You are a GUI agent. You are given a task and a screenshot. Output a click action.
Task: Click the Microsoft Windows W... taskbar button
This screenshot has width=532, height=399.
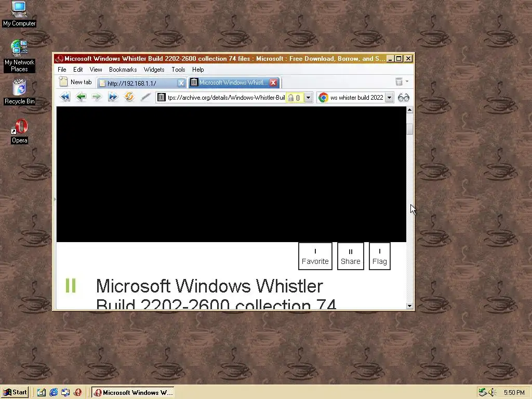tap(133, 393)
